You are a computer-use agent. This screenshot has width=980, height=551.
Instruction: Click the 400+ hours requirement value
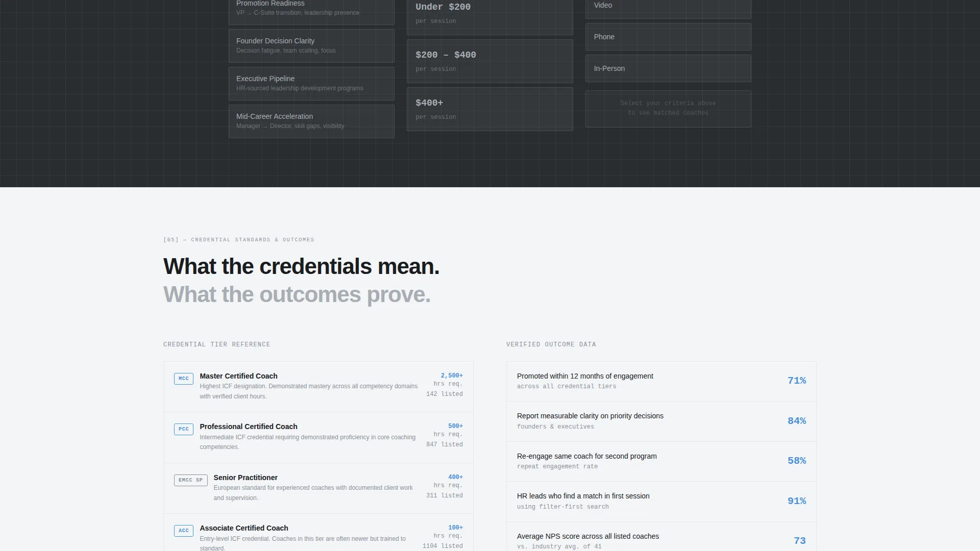coord(455,477)
